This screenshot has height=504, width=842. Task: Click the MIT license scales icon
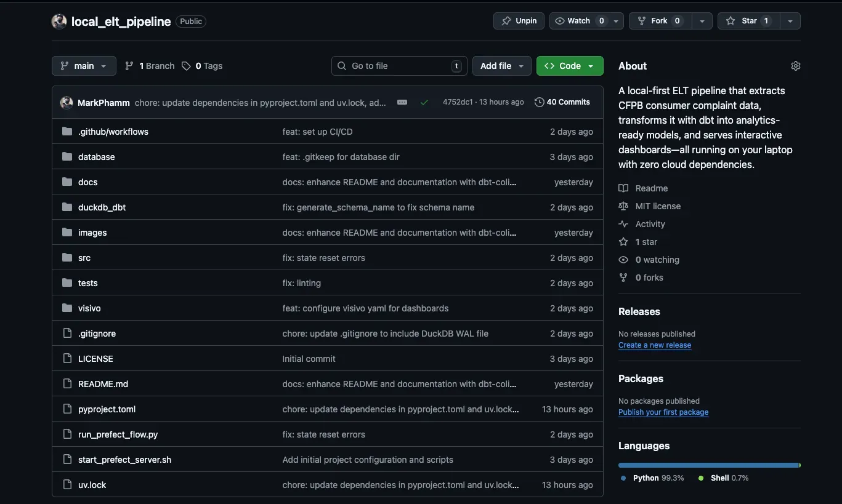623,206
